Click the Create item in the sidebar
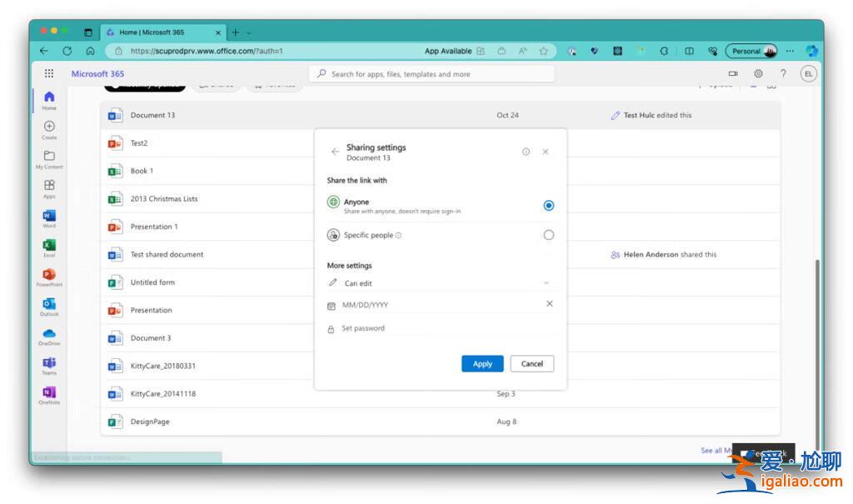This screenshot has height=504, width=853. pyautogui.click(x=49, y=129)
